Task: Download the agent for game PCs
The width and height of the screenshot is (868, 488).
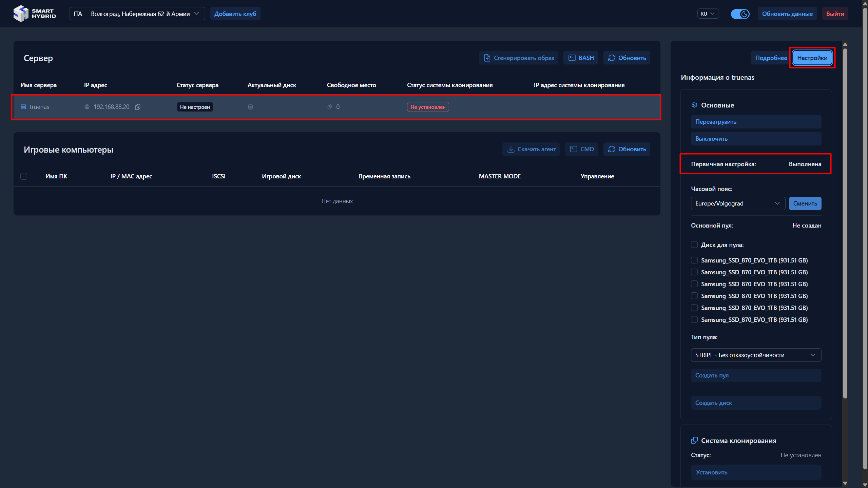Action: click(531, 149)
